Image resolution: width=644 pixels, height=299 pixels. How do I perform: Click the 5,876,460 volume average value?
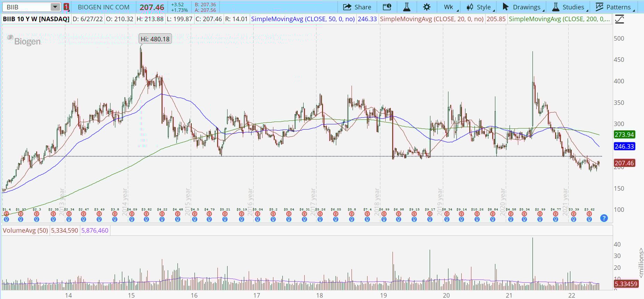(95, 231)
